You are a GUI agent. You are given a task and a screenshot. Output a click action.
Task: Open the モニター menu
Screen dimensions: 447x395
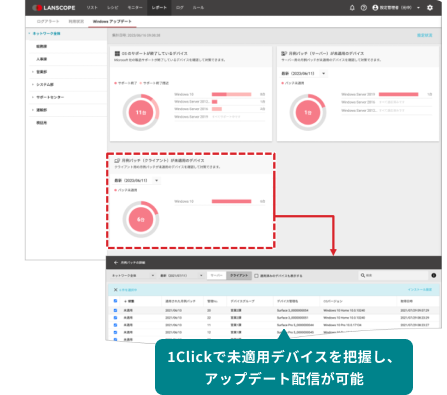click(135, 8)
